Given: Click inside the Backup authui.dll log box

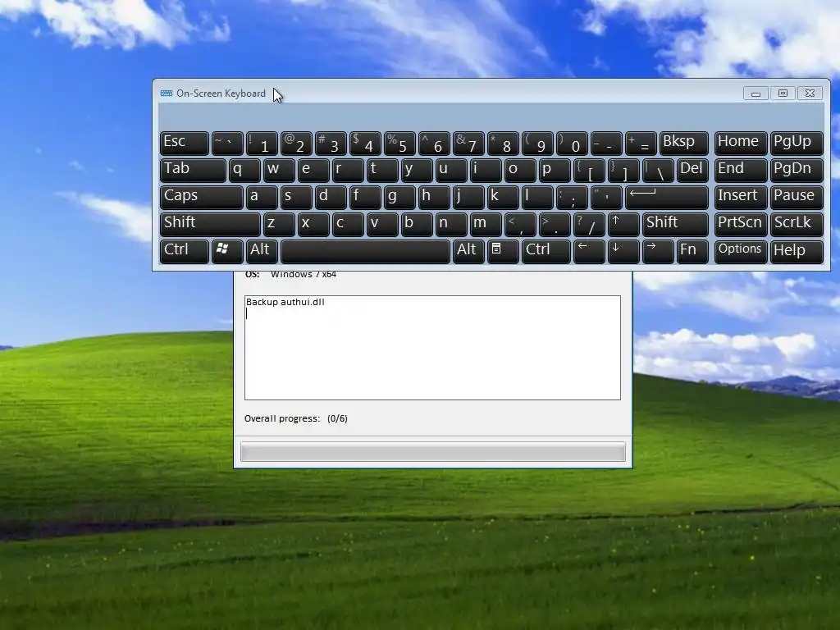Looking at the screenshot, I should coord(432,348).
